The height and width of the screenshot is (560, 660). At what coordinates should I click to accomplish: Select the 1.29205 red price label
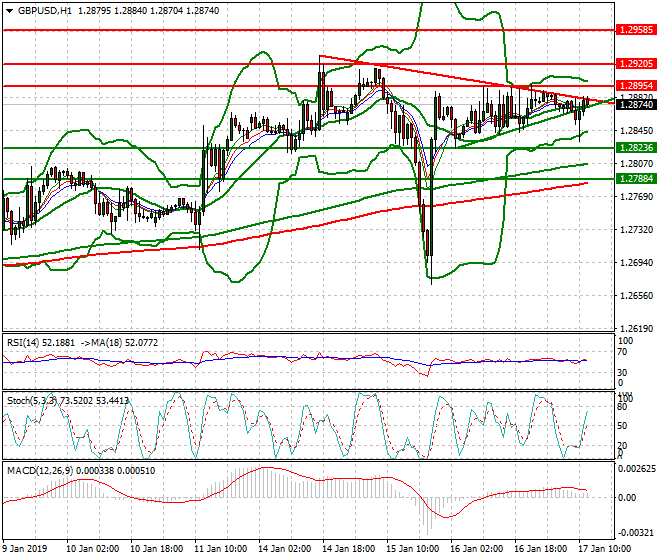pyautogui.click(x=635, y=63)
